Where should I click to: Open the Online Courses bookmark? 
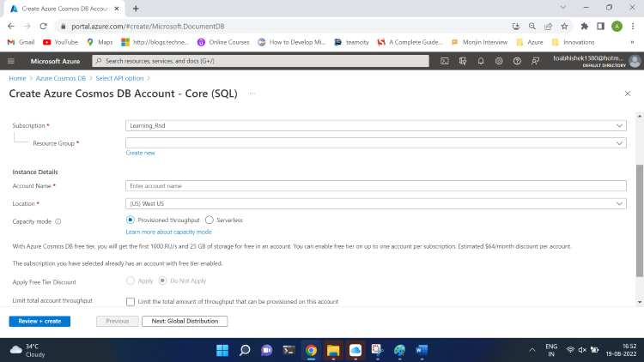click(223, 42)
